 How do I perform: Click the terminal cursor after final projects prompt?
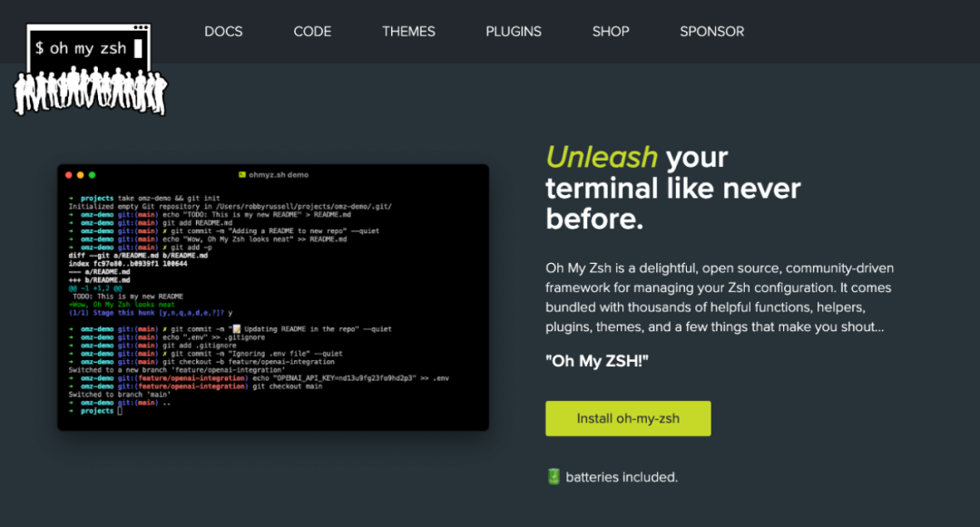120,411
